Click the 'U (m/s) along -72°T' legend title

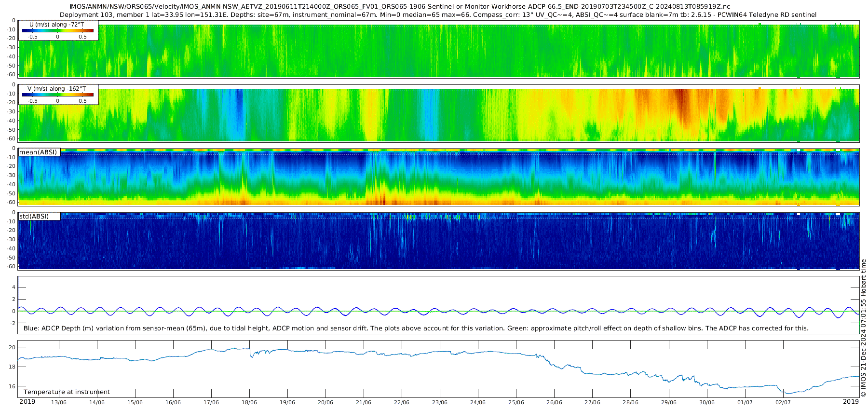[57, 25]
